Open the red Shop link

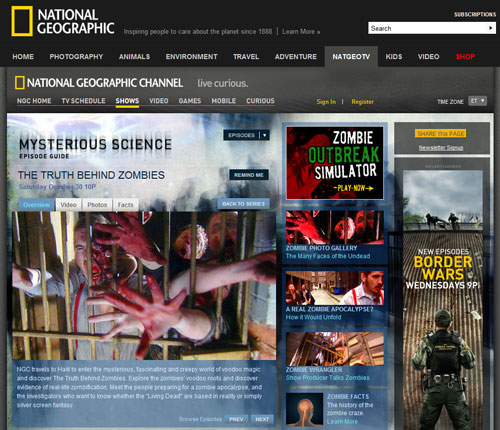(465, 57)
